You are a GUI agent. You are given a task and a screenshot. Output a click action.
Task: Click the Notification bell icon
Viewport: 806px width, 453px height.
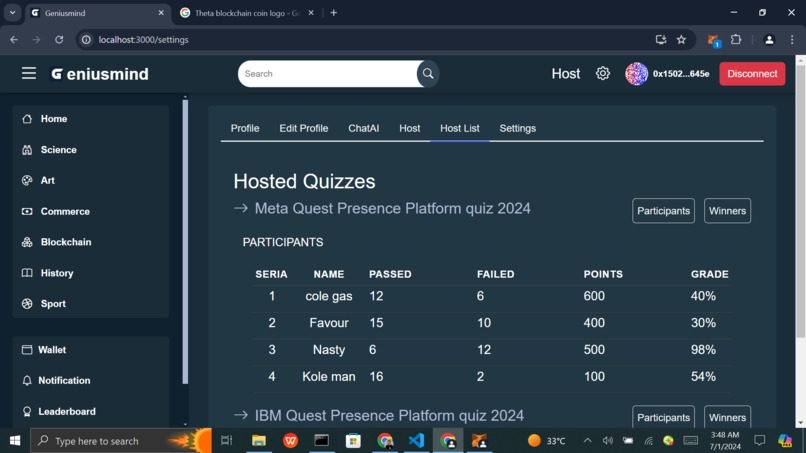pyautogui.click(x=27, y=380)
